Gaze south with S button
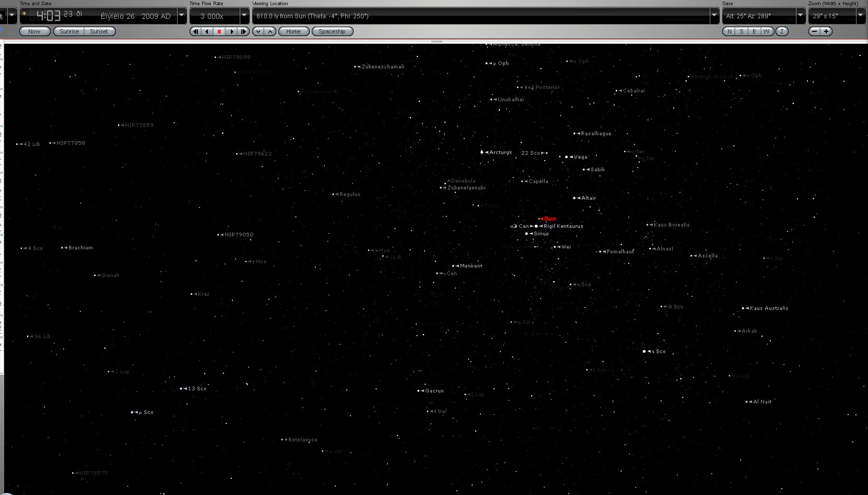 tap(742, 31)
